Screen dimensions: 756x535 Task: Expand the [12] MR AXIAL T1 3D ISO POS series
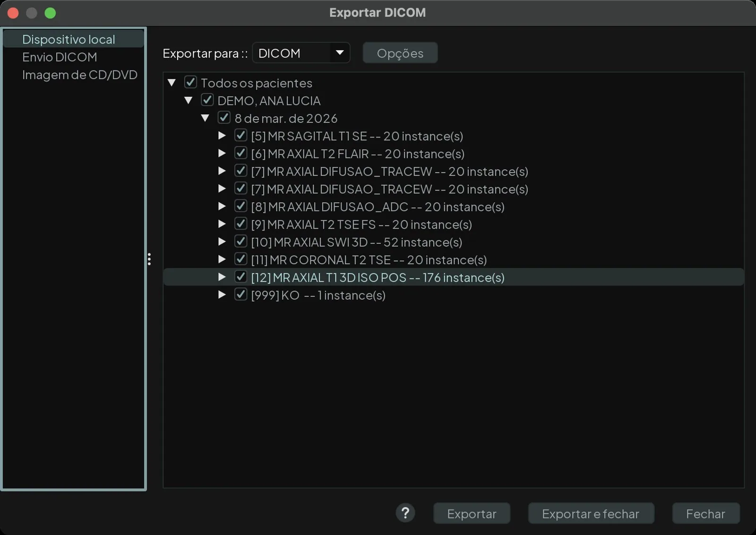[x=222, y=277]
